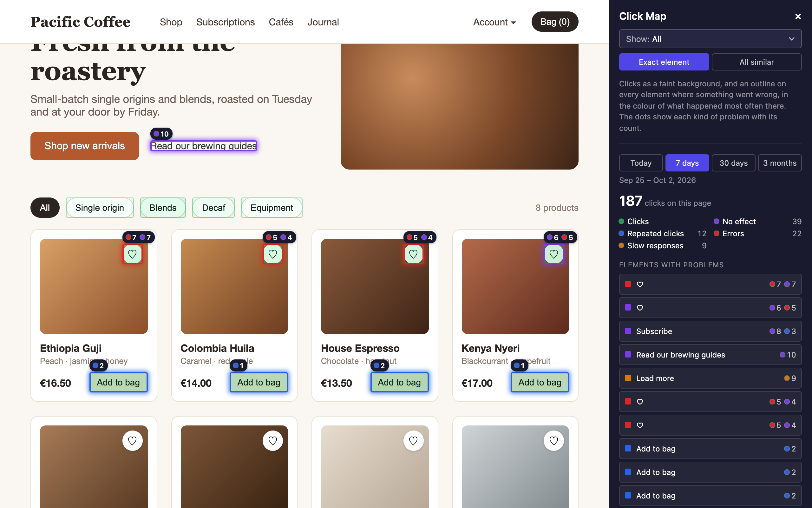This screenshot has height=508, width=812.
Task: Add Colombia Huila to bag
Action: tap(259, 382)
